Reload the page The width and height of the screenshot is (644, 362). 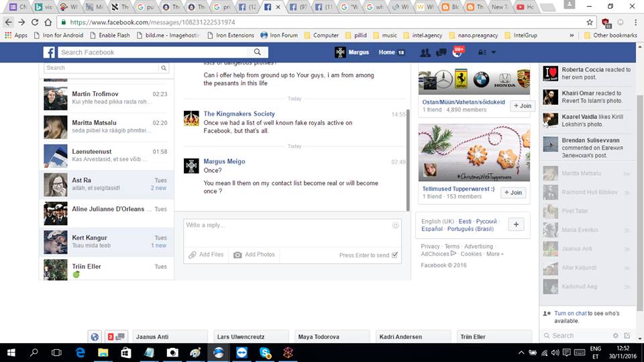(x=35, y=22)
